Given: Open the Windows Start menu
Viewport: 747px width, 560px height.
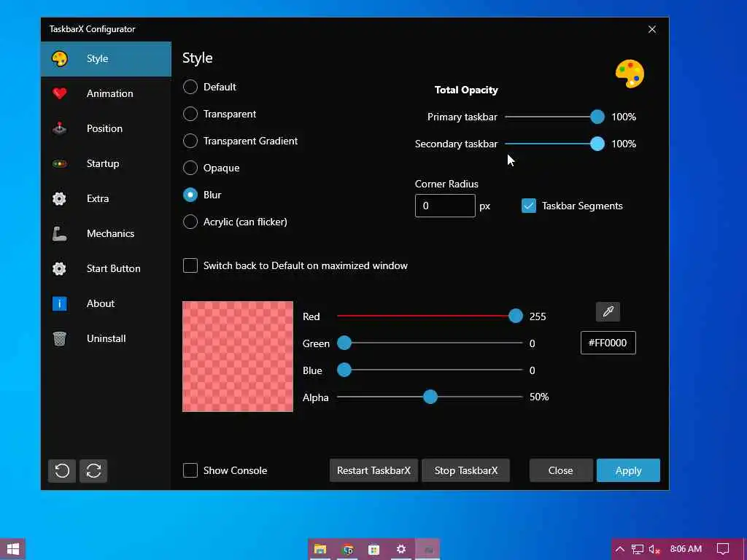Looking at the screenshot, I should tap(13, 549).
